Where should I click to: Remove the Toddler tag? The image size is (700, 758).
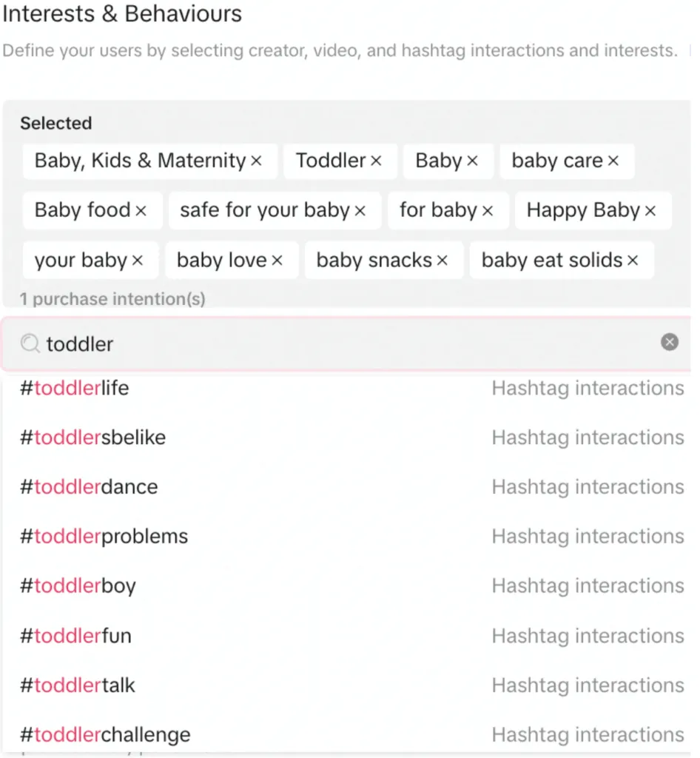[376, 161]
